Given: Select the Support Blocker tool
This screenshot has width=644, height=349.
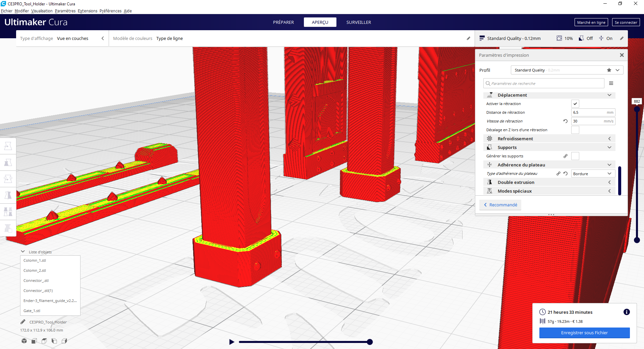Looking at the screenshot, I should point(8,228).
